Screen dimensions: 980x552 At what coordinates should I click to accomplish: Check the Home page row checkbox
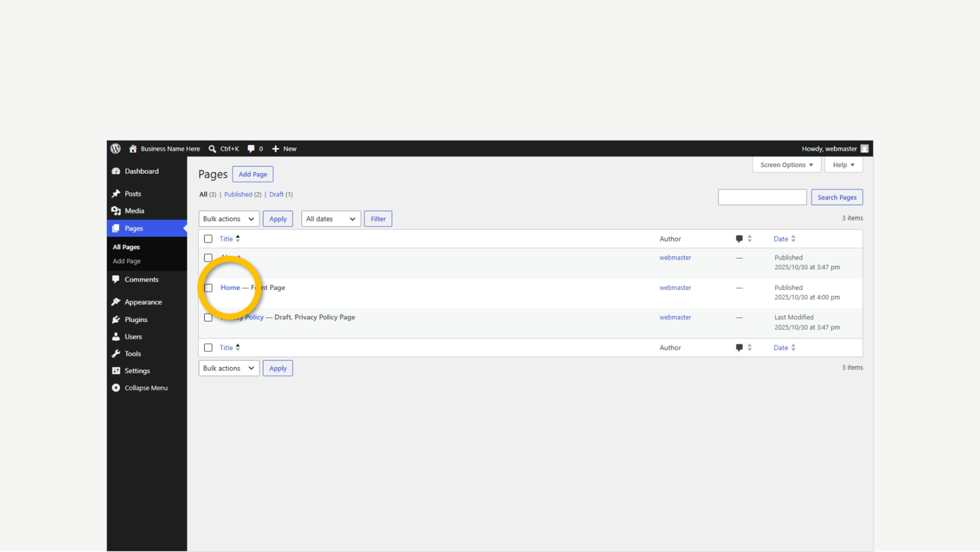[208, 288]
